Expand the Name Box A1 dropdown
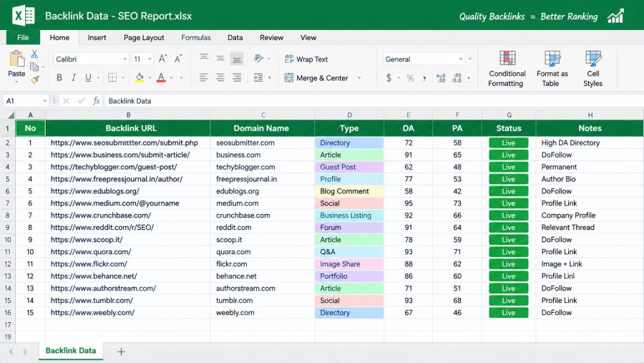Screen dimensions: 644x363 [x=44, y=101]
